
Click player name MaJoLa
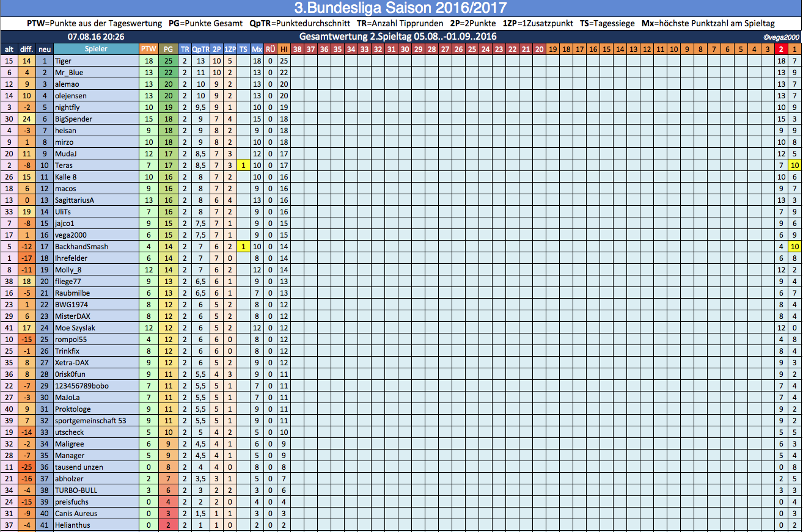coord(67,398)
